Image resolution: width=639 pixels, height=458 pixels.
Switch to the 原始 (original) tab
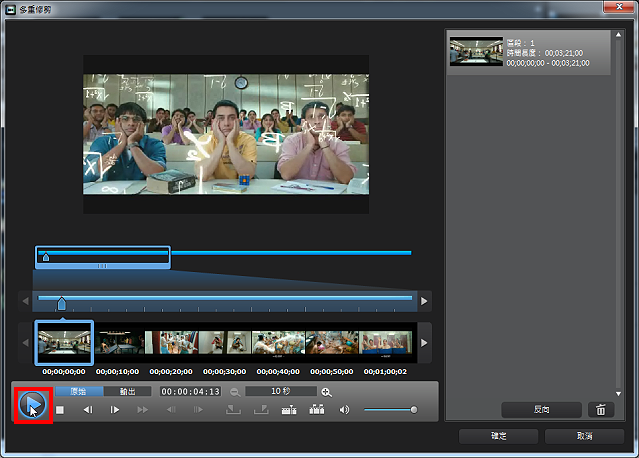pyautogui.click(x=79, y=392)
